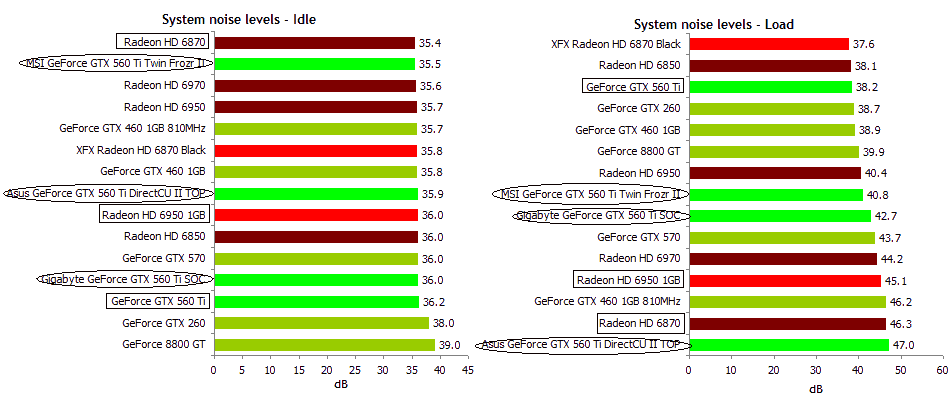Click the 38.1 value in Load chart
This screenshot has width=950, height=404.
[x=866, y=65]
